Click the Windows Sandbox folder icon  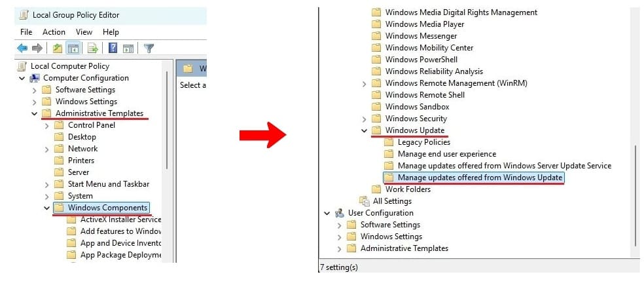pyautogui.click(x=376, y=107)
